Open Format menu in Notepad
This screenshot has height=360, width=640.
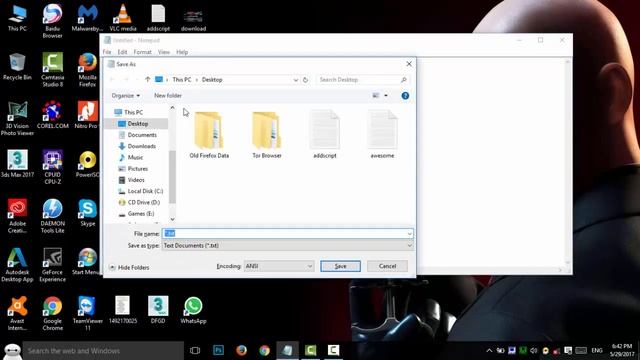[142, 52]
